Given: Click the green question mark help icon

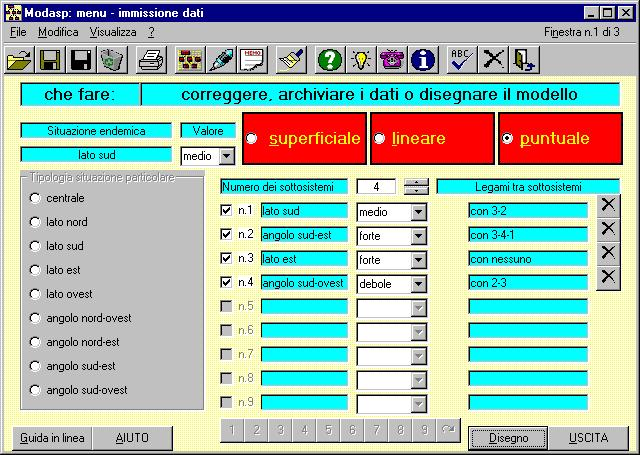Looking at the screenshot, I should tap(329, 60).
